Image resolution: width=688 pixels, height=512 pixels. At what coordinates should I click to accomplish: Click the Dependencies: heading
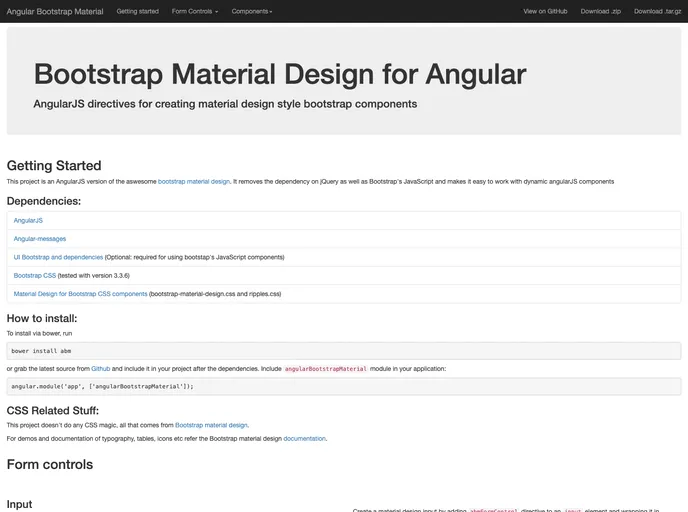pos(44,201)
